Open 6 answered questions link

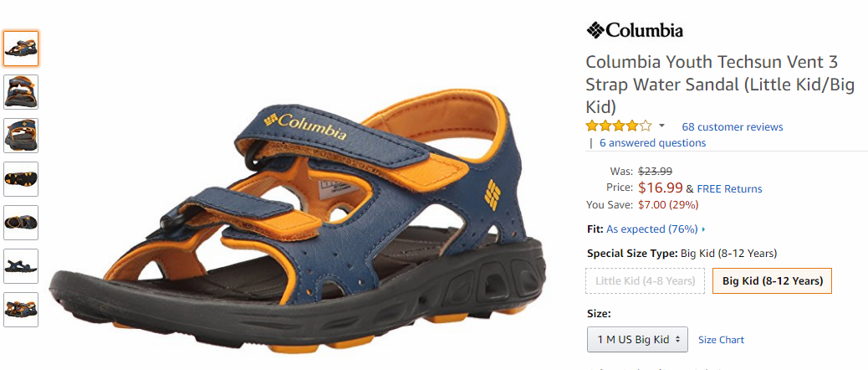pyautogui.click(x=652, y=143)
